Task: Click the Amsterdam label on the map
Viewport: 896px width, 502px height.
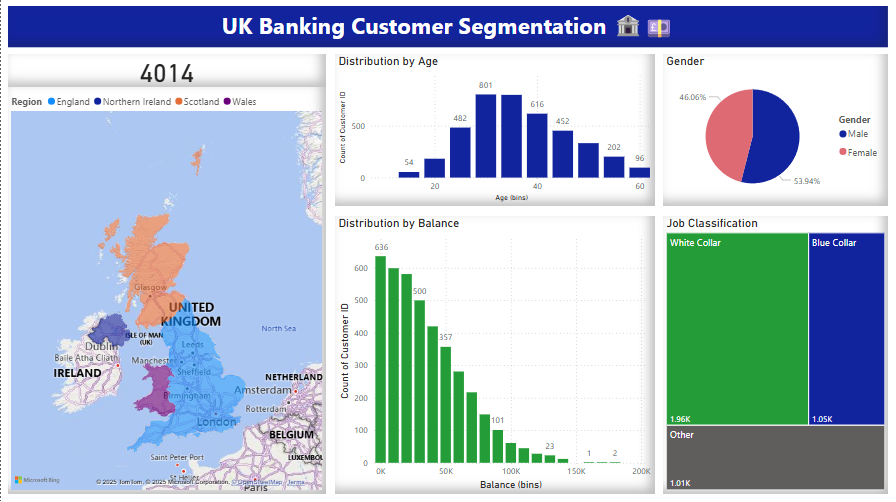Action: click(x=263, y=389)
